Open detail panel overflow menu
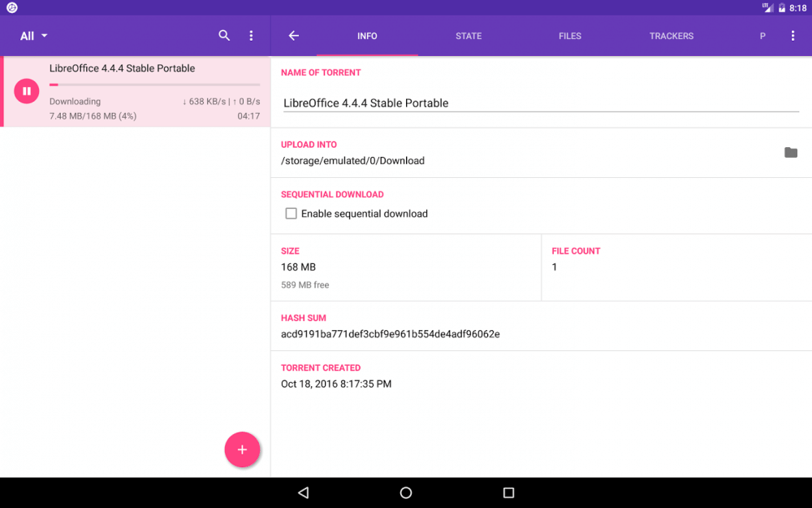Image resolution: width=812 pixels, height=508 pixels. tap(793, 36)
